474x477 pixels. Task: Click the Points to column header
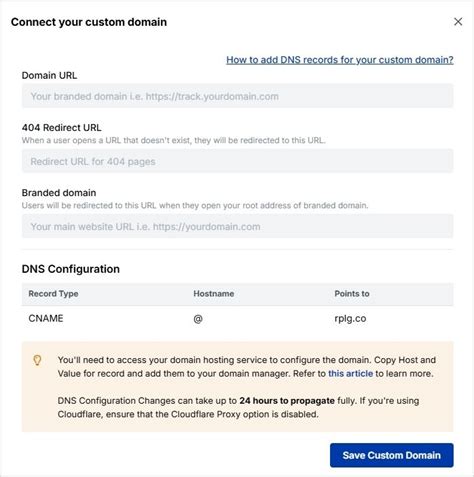(x=352, y=294)
